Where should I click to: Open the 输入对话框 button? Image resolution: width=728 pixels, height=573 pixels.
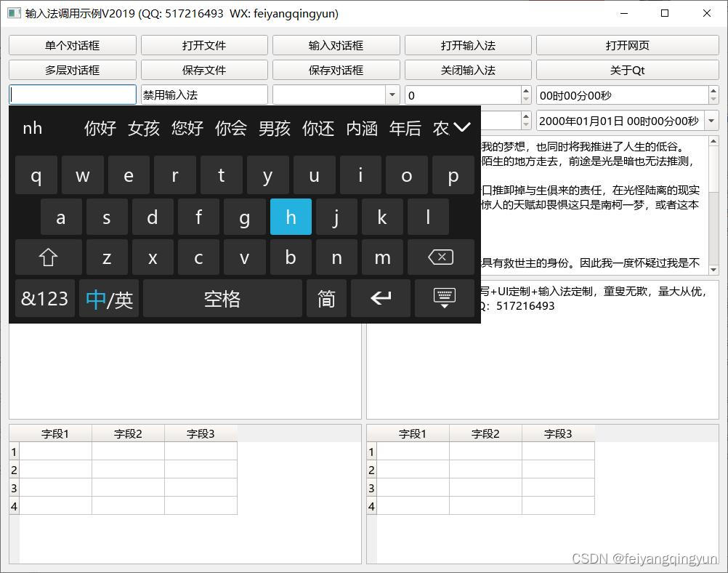[x=336, y=45]
